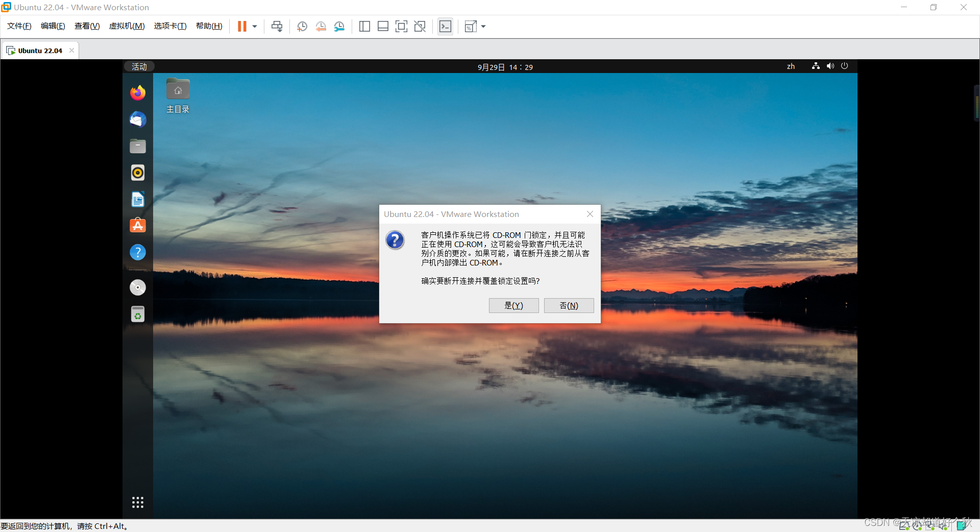Switch to Unity mode
Image resolution: width=980 pixels, height=532 pixels.
point(420,27)
